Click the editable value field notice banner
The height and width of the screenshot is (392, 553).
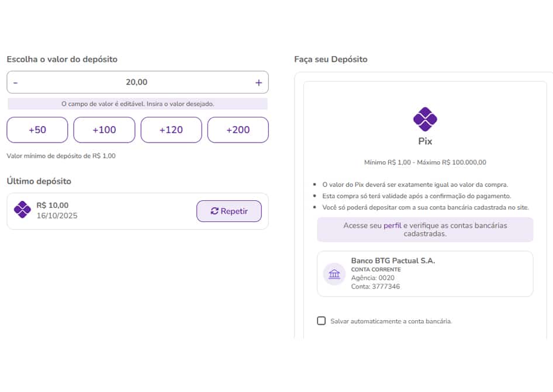(137, 104)
